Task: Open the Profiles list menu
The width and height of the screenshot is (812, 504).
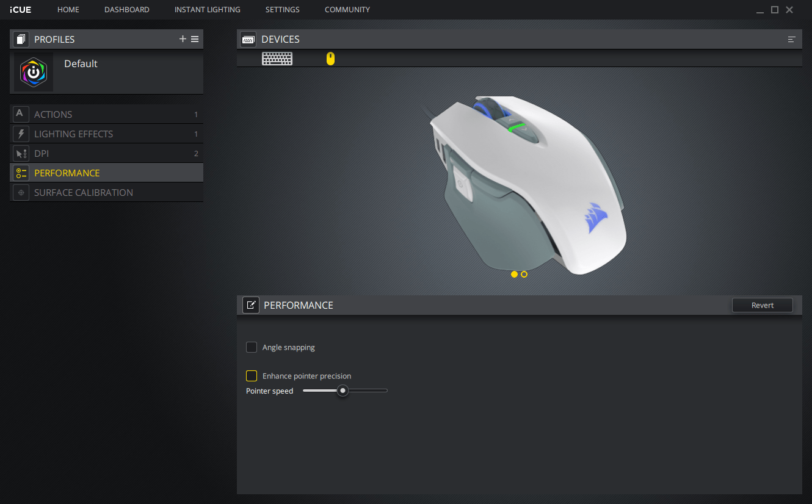Action: coord(195,38)
